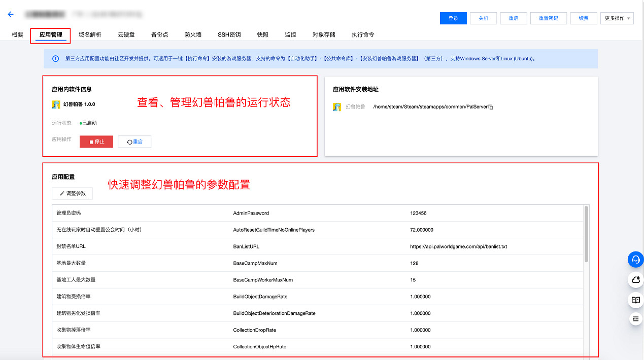Click the list menu icon at sidebar bottom
The image size is (644, 360).
click(635, 319)
